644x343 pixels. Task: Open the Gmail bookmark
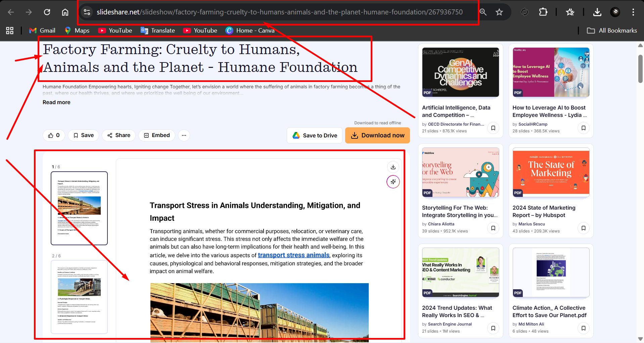click(42, 31)
